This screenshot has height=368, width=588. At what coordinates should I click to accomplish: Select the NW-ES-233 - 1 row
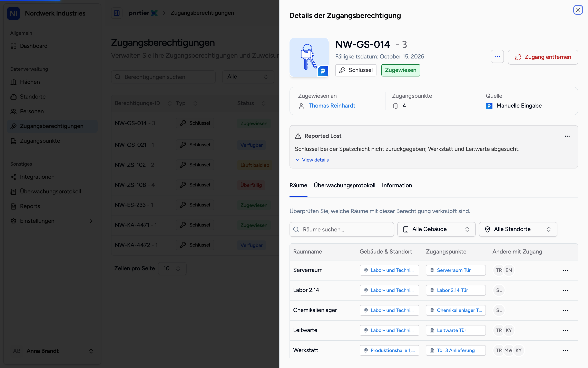coord(195,205)
